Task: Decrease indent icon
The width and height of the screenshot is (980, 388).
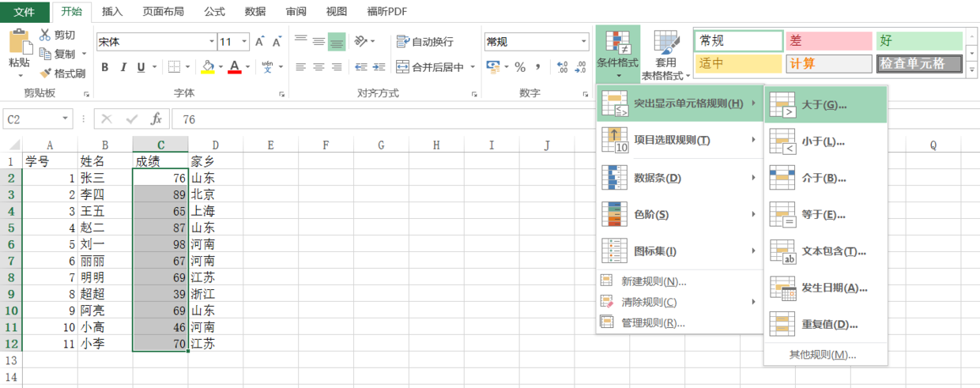Action: point(361,67)
